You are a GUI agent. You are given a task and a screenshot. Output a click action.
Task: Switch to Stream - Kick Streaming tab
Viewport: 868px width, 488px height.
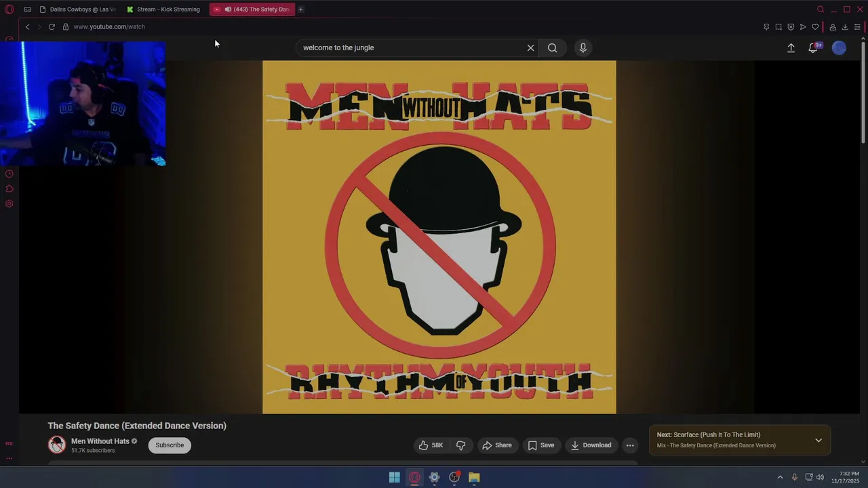pos(163,9)
